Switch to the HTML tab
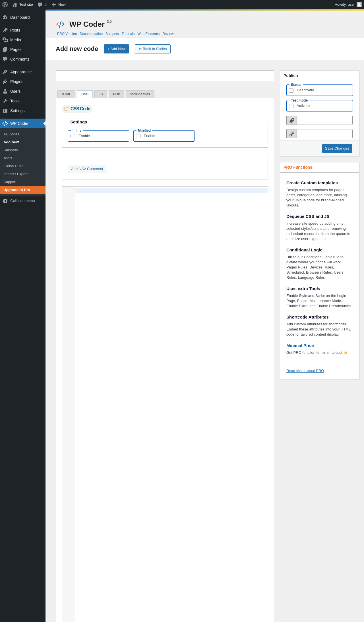Image resolution: width=364 pixels, height=622 pixels. click(x=67, y=94)
